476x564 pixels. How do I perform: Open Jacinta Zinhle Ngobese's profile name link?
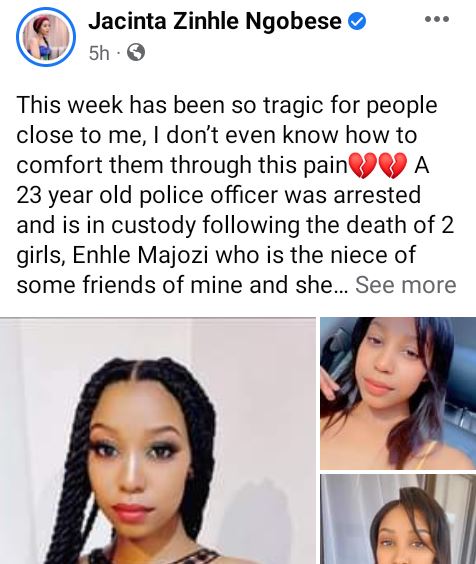215,21
